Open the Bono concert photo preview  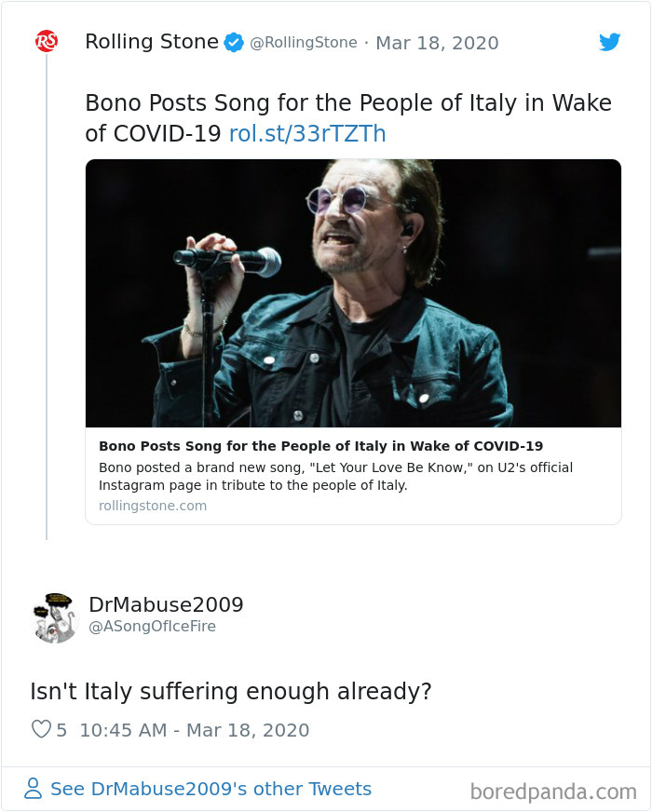pyautogui.click(x=353, y=293)
